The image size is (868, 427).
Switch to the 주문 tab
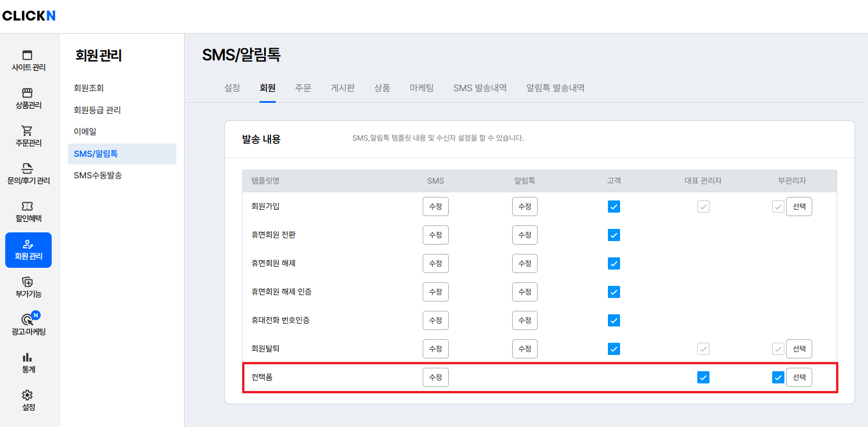(302, 88)
